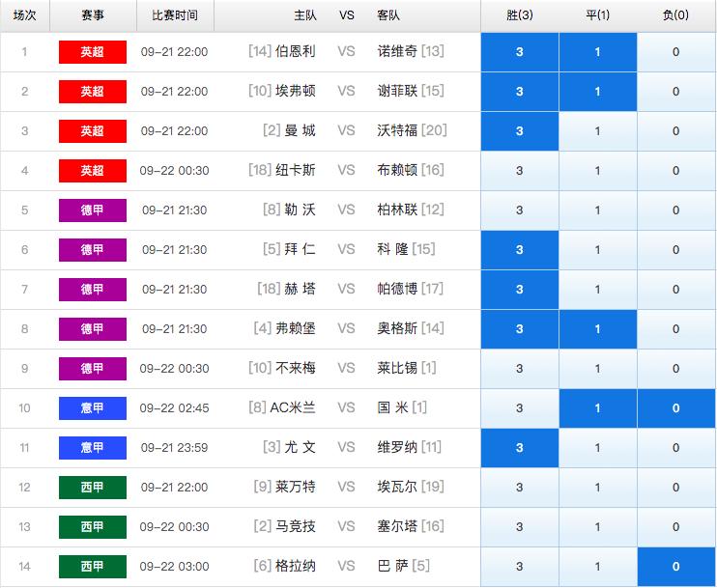717x588 pixels.
Task: Select loss (0) for 埃弗顿 vs 谢菲联
Action: (675, 92)
